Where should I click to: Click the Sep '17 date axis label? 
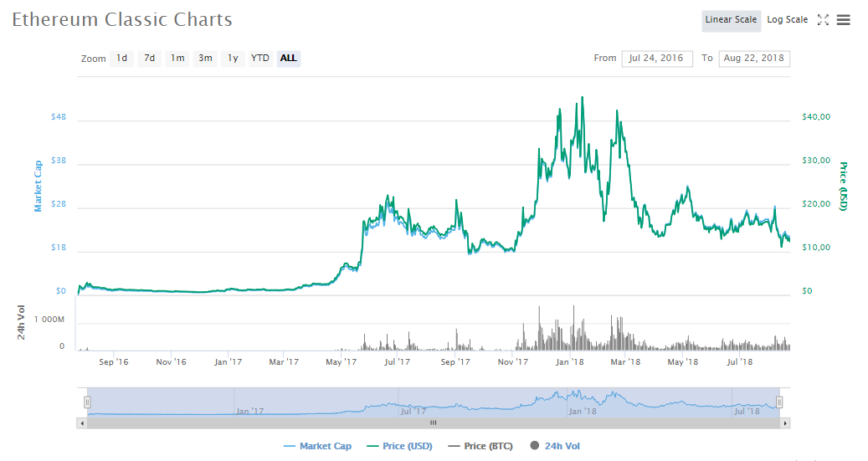click(455, 362)
